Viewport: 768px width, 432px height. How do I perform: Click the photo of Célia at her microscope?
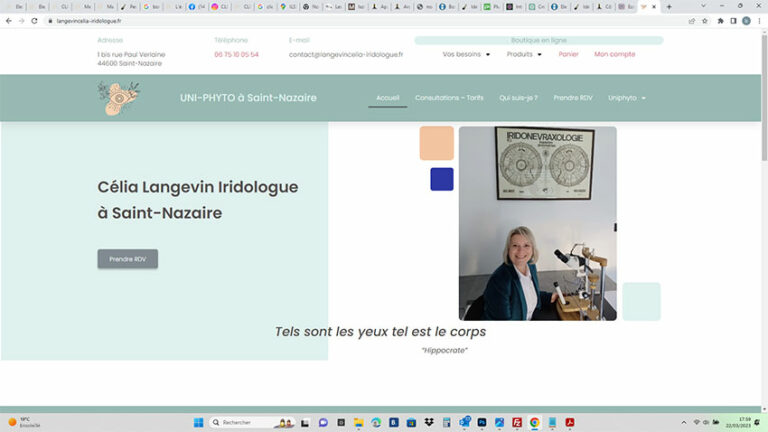[537, 223]
